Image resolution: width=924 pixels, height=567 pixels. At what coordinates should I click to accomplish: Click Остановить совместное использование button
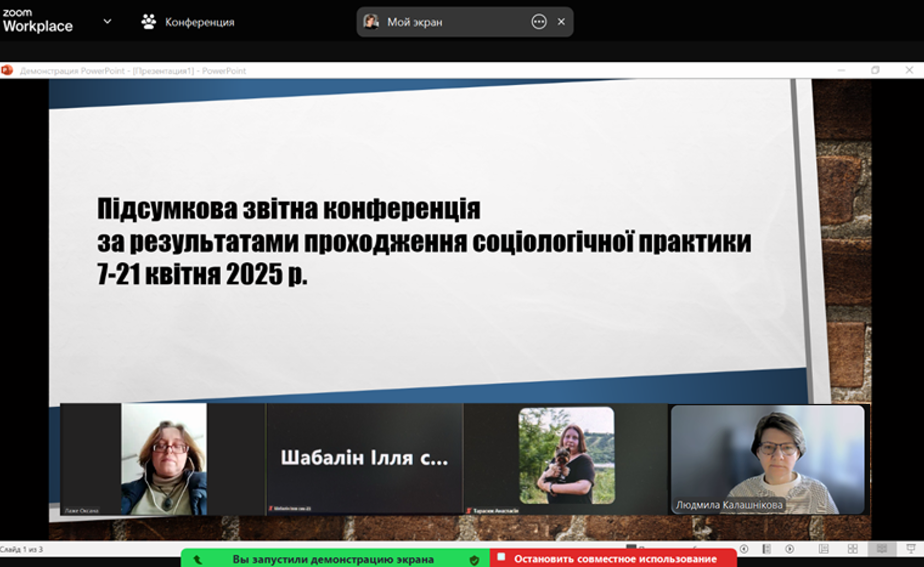coord(614,558)
